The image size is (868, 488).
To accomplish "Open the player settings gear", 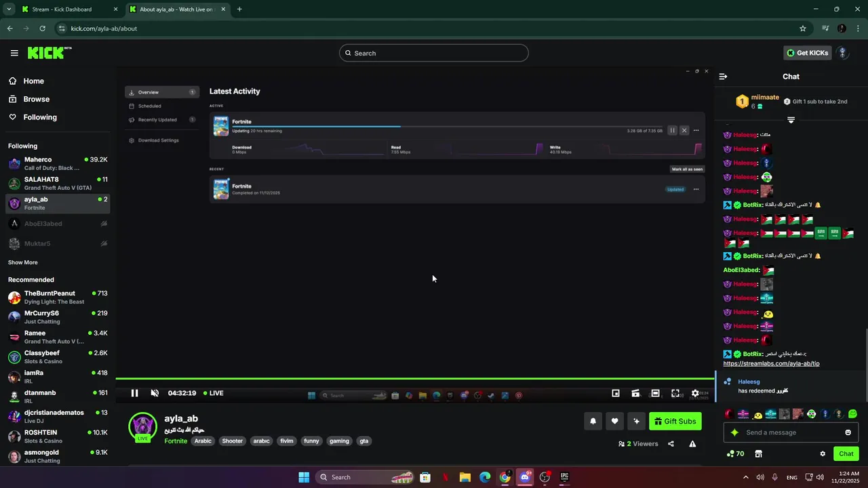I will point(695,393).
